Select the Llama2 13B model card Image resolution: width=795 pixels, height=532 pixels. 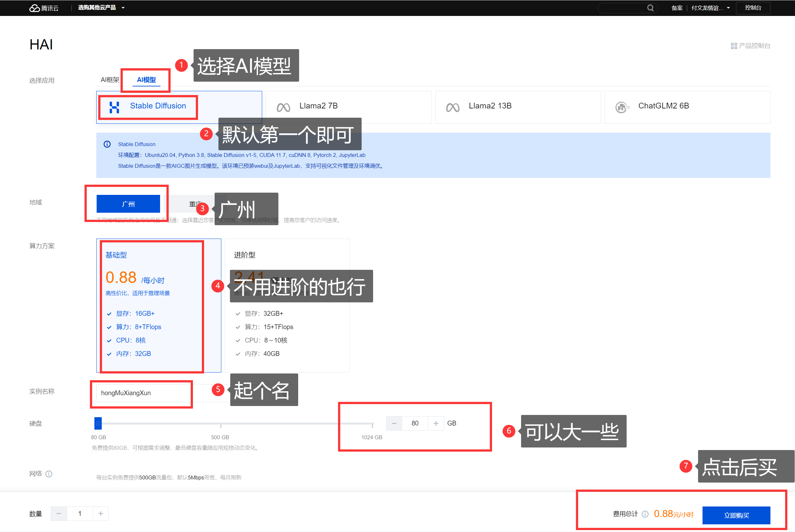coord(518,107)
